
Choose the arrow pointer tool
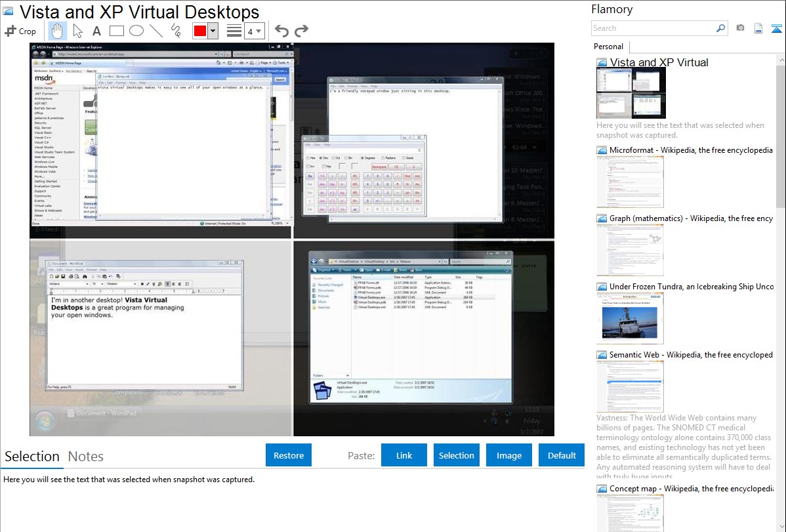click(x=77, y=31)
